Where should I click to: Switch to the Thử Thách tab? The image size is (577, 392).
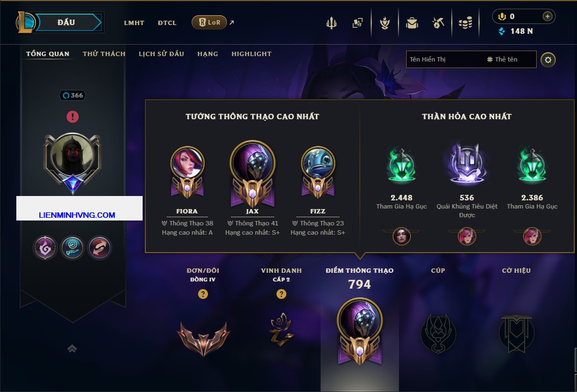104,54
